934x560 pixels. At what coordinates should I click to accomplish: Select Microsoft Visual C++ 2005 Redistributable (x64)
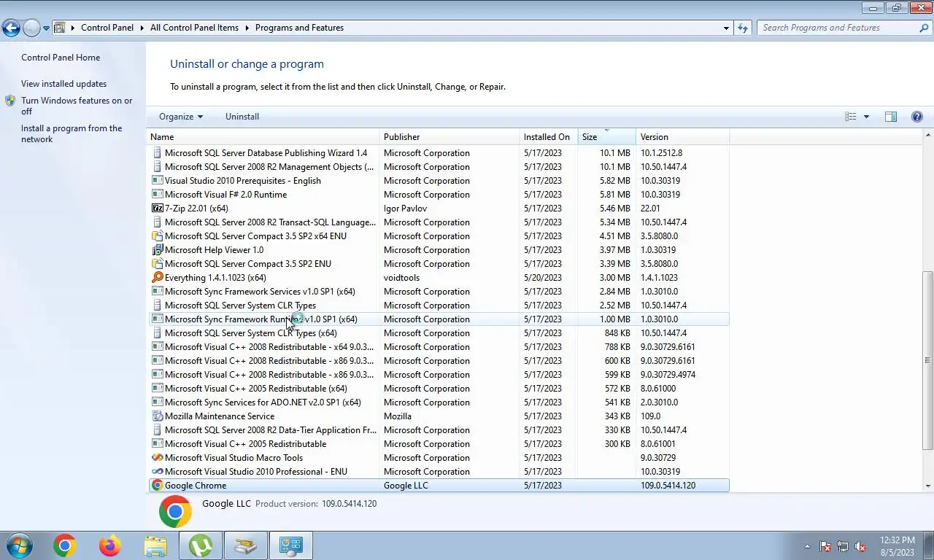pyautogui.click(x=439, y=389)
